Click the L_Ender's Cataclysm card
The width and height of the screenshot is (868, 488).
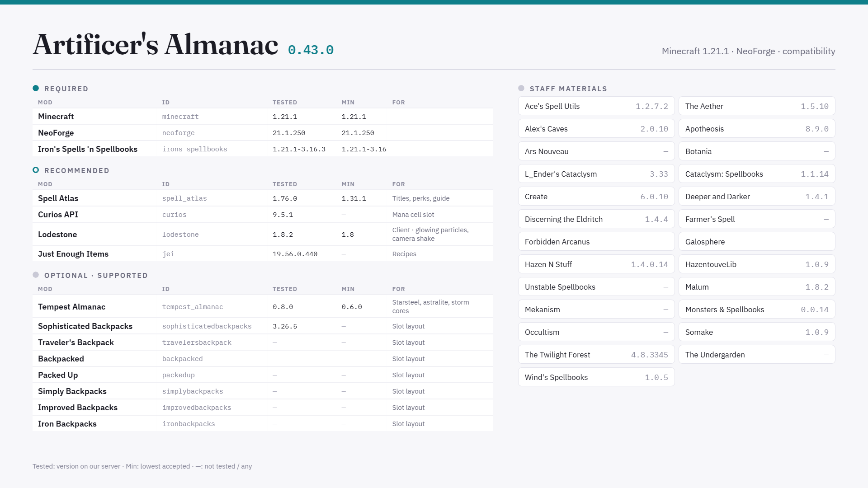click(x=596, y=174)
